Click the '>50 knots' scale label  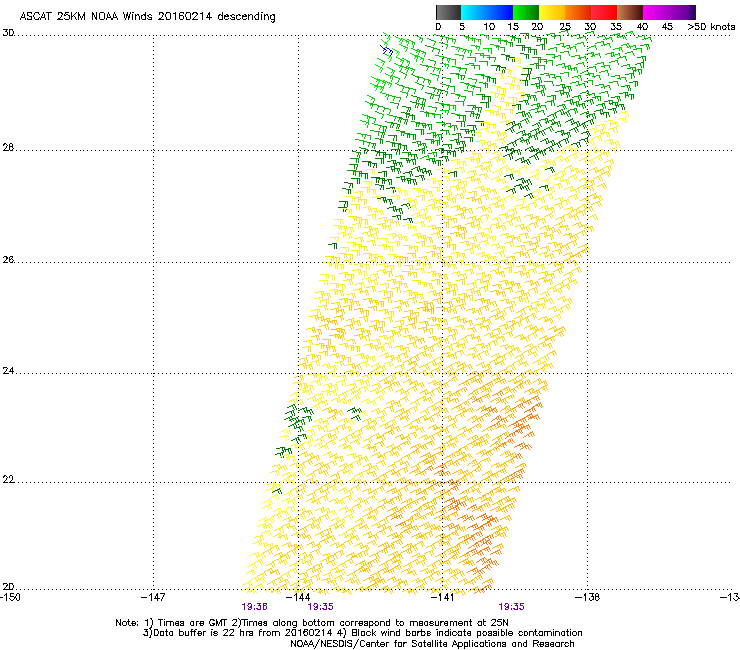(711, 27)
